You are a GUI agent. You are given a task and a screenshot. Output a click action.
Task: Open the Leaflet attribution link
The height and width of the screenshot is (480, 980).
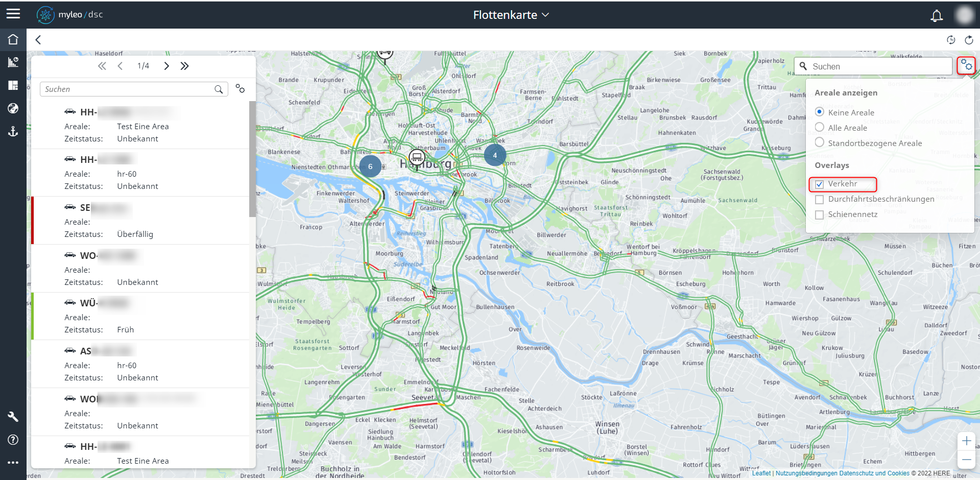tap(761, 473)
